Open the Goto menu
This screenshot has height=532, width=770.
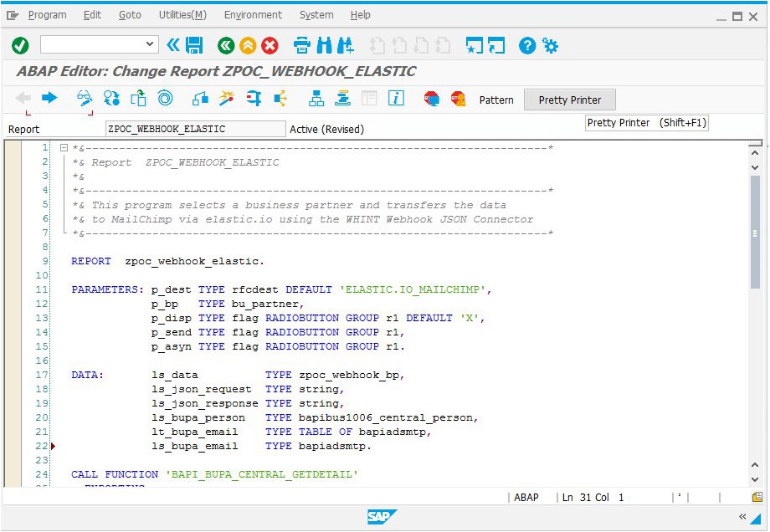[130, 15]
